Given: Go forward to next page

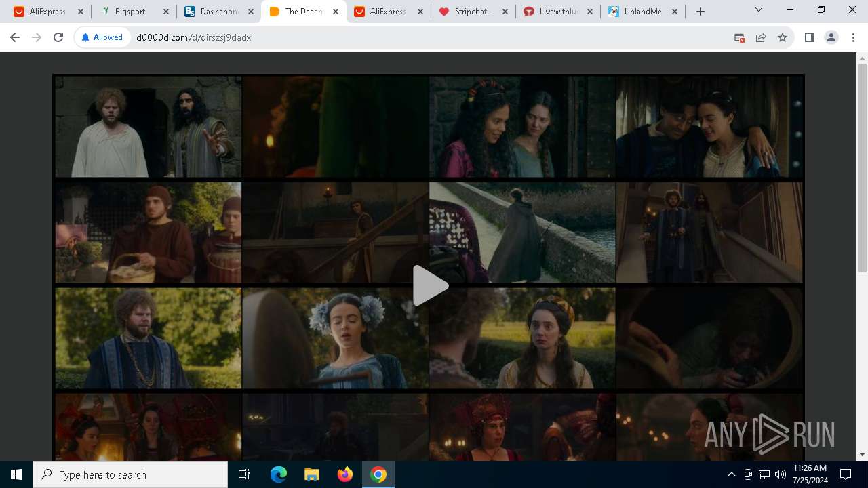Looking at the screenshot, I should (x=37, y=37).
